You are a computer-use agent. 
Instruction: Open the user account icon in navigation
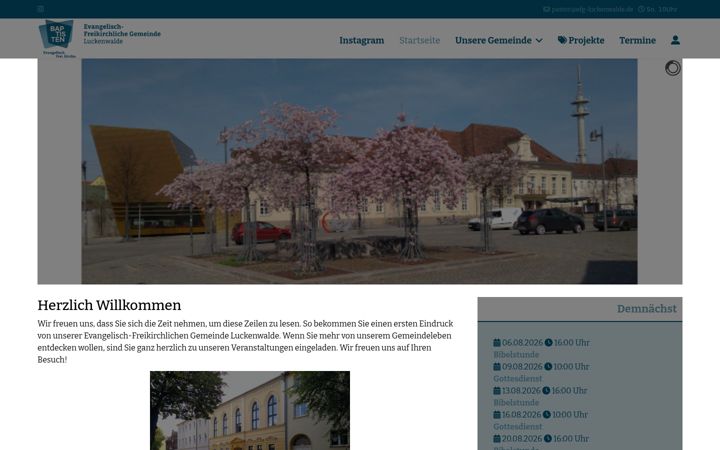coord(675,40)
